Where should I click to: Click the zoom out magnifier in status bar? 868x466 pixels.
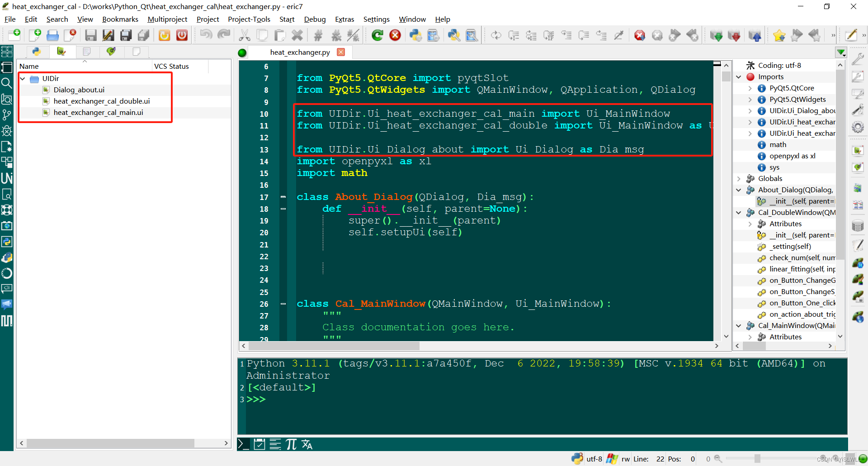[x=718, y=459]
